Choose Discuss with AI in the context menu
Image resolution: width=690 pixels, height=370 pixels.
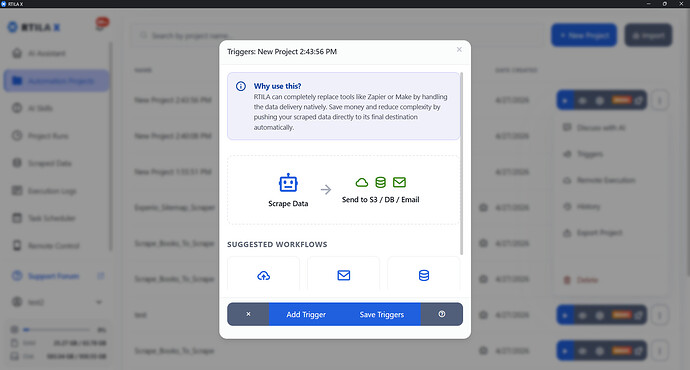coord(610,128)
